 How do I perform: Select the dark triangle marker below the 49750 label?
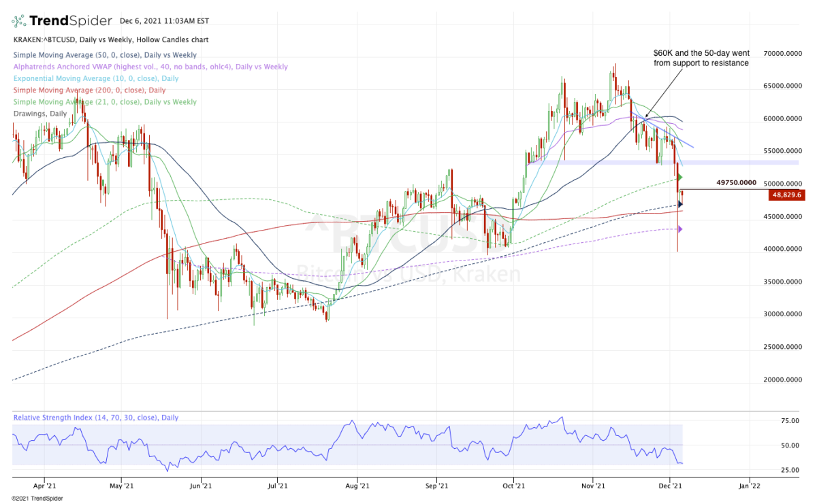click(x=679, y=204)
